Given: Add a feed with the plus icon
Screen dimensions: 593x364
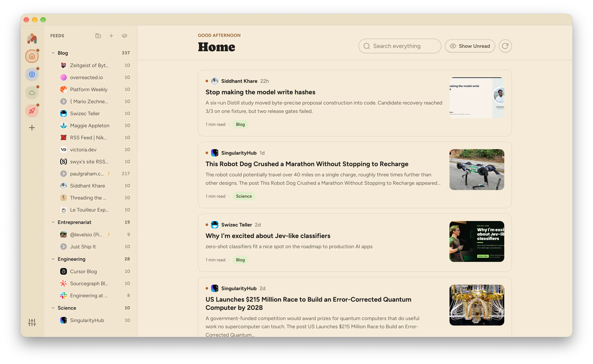Looking at the screenshot, I should point(111,36).
